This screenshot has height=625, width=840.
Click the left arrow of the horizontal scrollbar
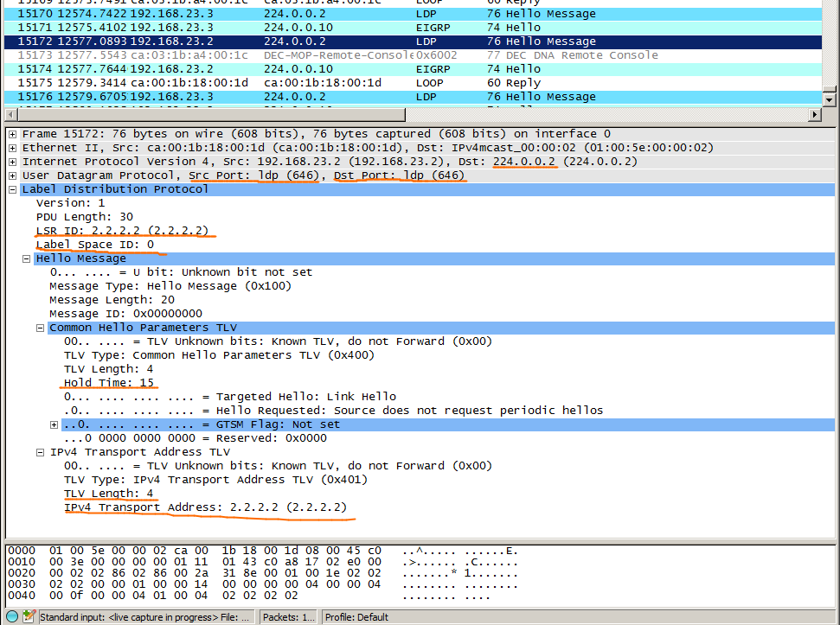[7, 113]
